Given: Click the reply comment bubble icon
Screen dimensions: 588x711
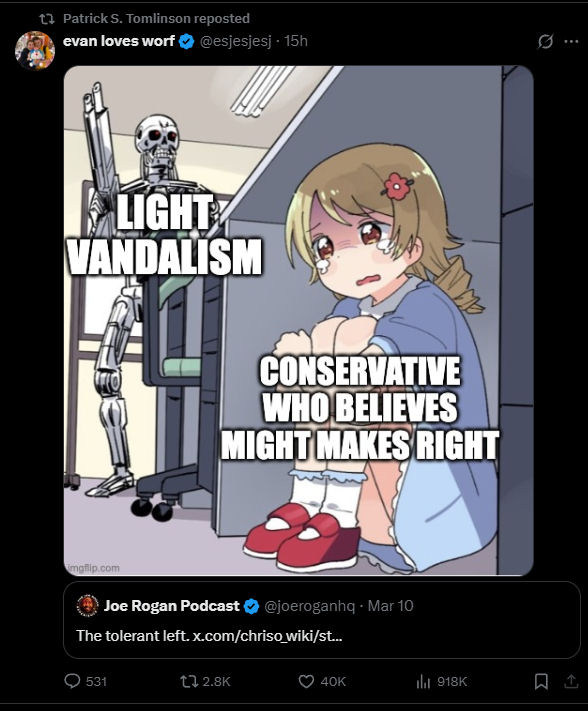Looking at the screenshot, I should pos(73,681).
